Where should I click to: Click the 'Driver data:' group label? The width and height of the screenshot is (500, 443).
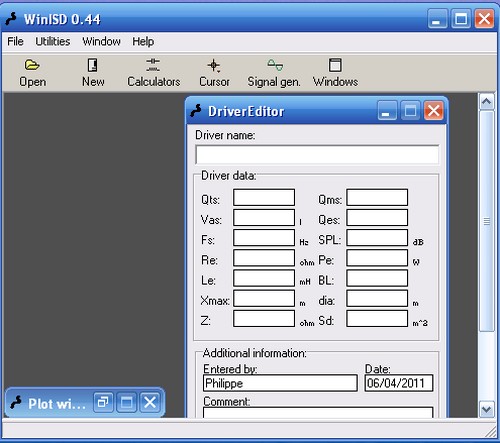pos(229,175)
